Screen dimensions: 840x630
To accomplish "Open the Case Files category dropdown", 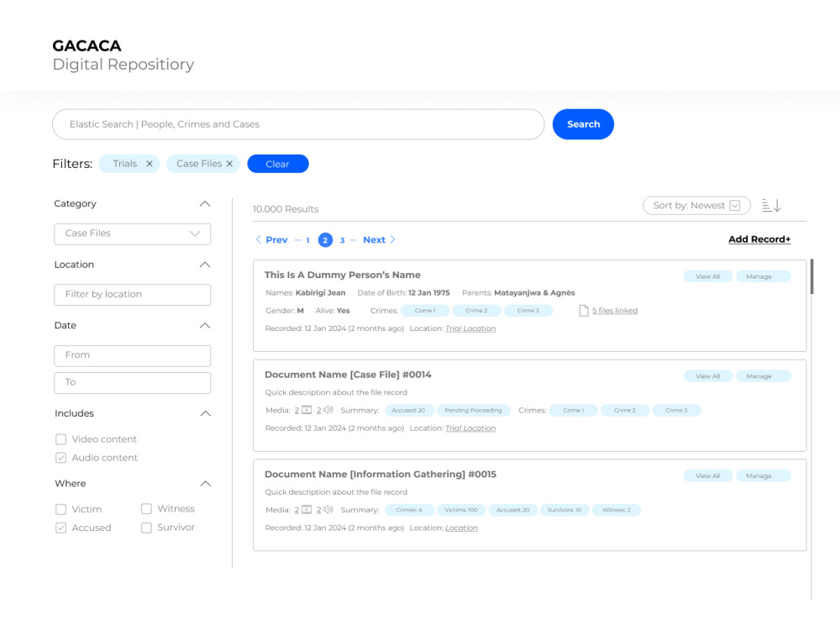I will pyautogui.click(x=133, y=234).
